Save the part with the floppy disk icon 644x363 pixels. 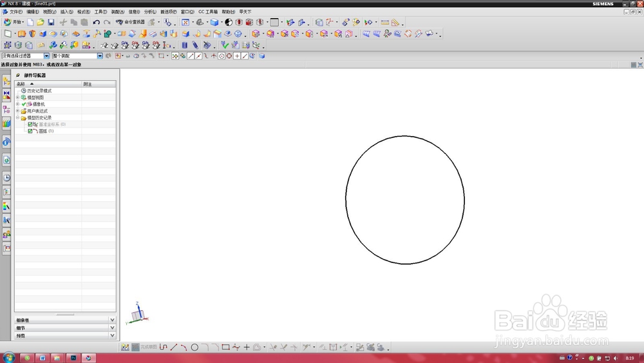click(51, 22)
